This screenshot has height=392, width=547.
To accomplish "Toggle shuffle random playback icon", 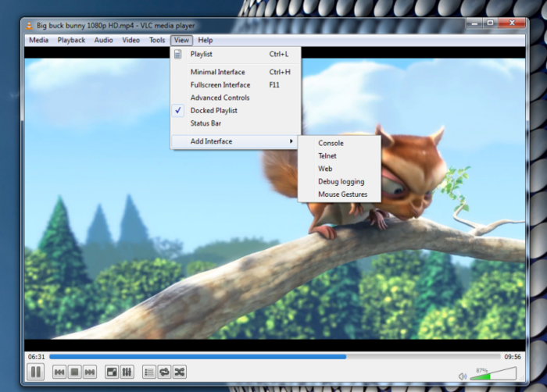I will click(180, 372).
